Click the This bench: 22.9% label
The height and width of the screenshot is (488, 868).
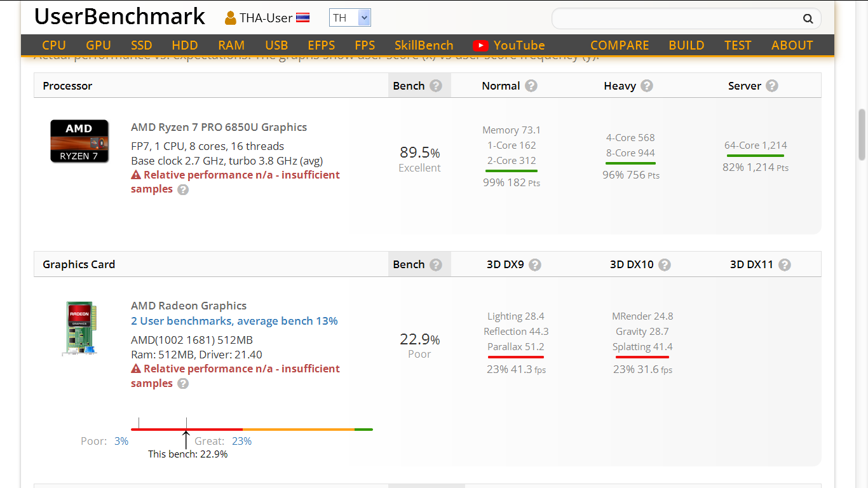[x=188, y=454]
